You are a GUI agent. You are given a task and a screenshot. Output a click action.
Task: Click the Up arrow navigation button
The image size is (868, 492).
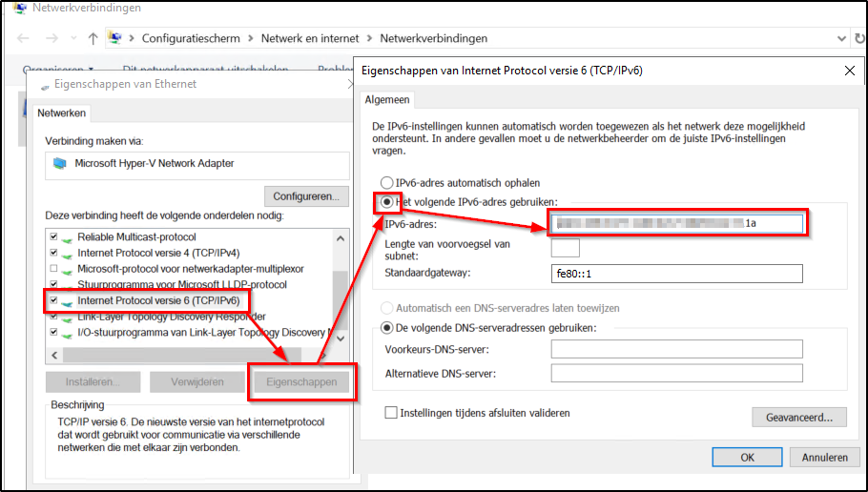point(93,38)
